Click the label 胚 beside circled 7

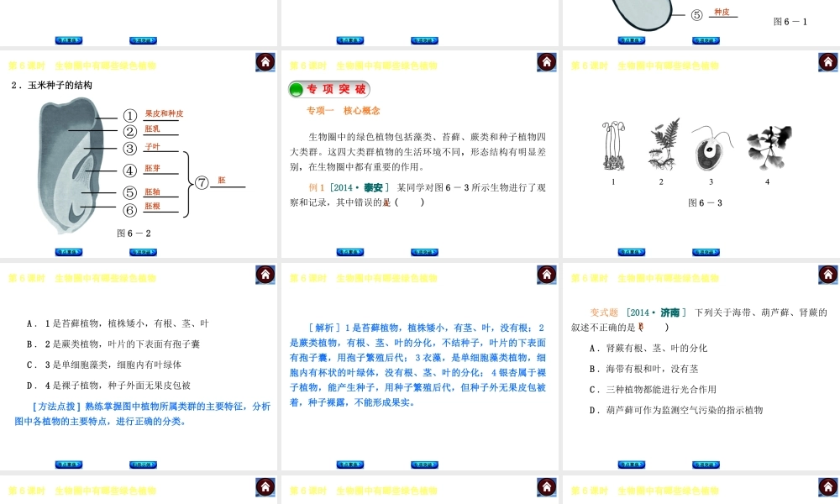[222, 181]
